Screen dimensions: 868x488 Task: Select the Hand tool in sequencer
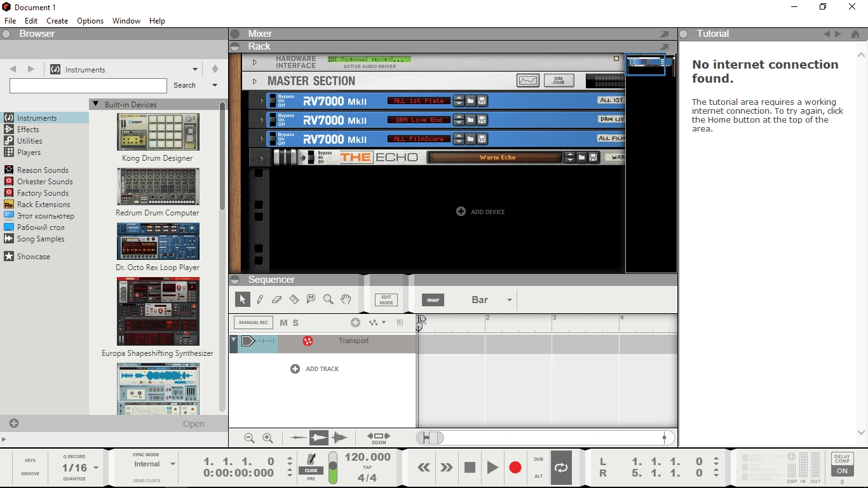pos(345,299)
